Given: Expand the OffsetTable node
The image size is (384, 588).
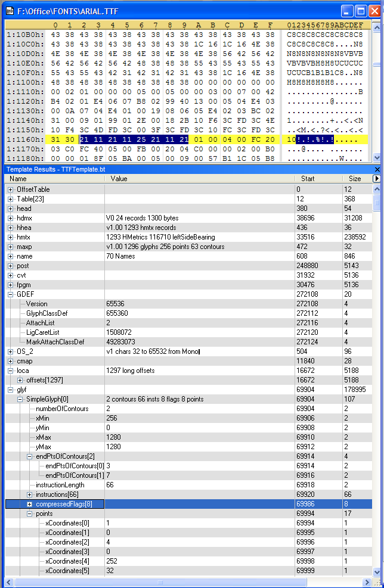Looking at the screenshot, I should (11, 190).
